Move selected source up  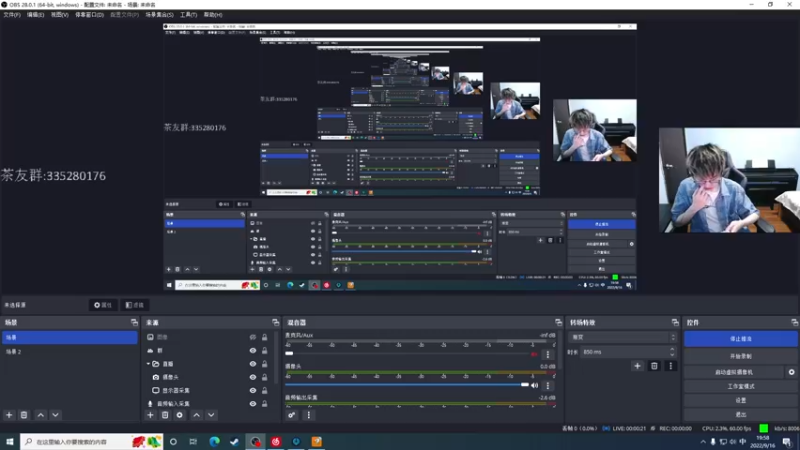coord(196,415)
